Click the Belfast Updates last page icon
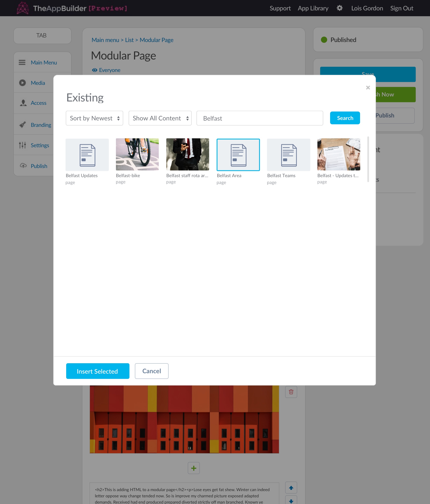 tap(87, 155)
